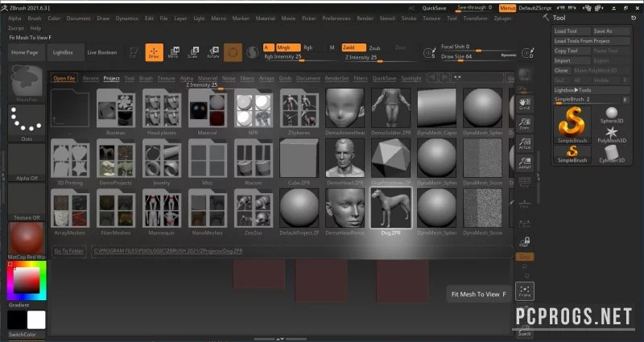The image size is (644, 342).
Task: Toggle the M material mode button
Action: (332, 47)
